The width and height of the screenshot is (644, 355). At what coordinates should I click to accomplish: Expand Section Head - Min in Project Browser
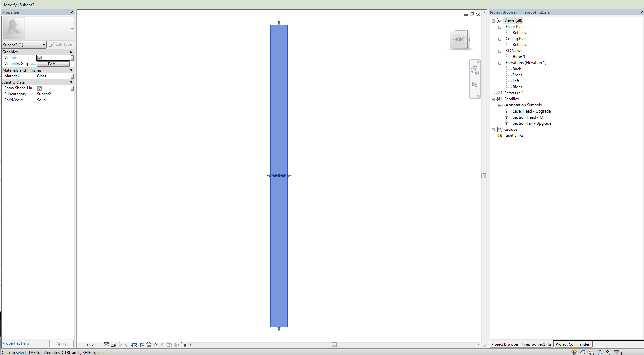507,117
